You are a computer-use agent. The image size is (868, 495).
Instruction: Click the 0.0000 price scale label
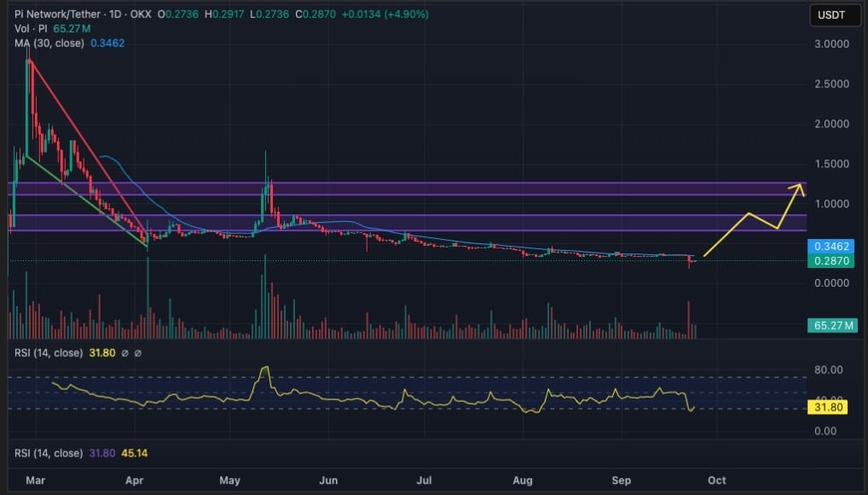click(831, 283)
